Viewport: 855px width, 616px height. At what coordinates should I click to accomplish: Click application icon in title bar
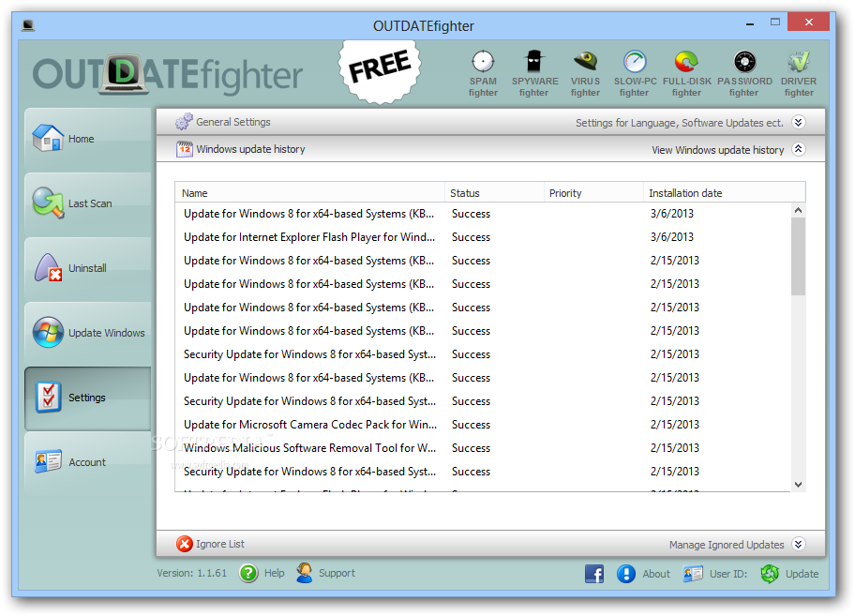[28, 25]
